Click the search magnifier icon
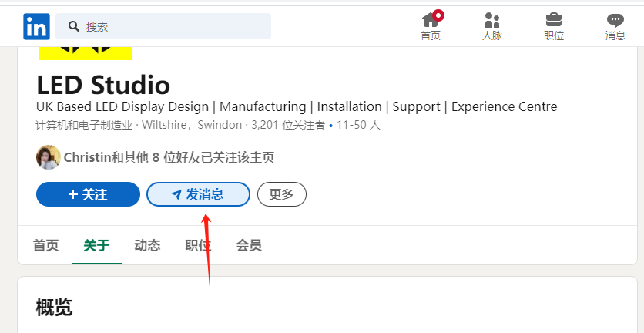644x333 pixels. pos(74,26)
